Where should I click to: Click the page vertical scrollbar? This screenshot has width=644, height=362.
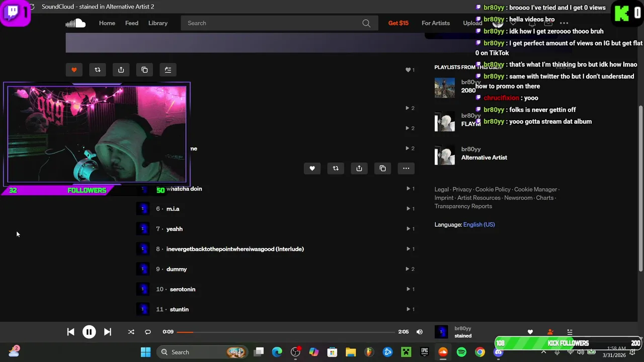640,189
